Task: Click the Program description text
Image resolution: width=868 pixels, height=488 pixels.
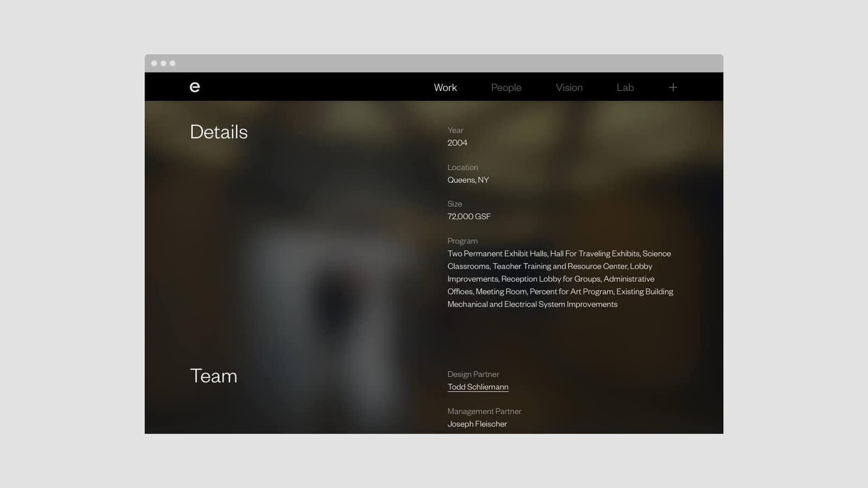Action: tap(559, 279)
